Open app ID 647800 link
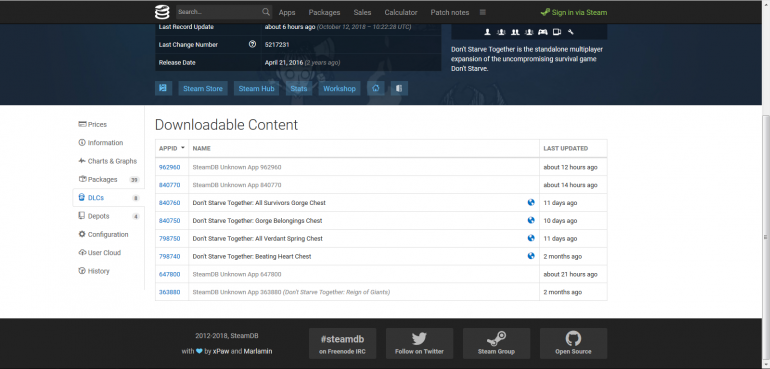Image resolution: width=770 pixels, height=369 pixels. tap(169, 274)
